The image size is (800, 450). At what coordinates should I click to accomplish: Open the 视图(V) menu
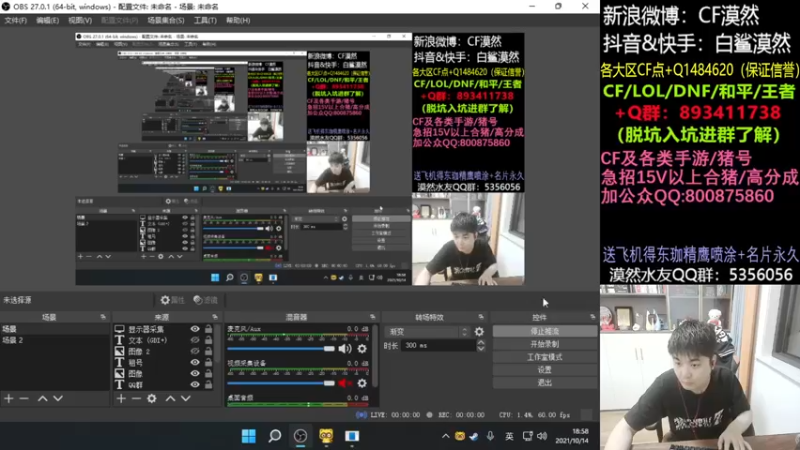coord(80,20)
